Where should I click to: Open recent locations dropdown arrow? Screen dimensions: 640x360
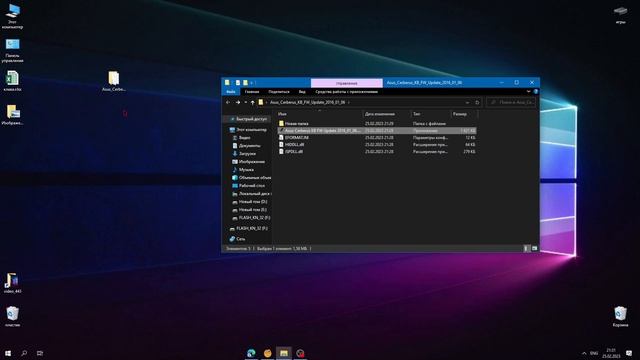point(245,102)
